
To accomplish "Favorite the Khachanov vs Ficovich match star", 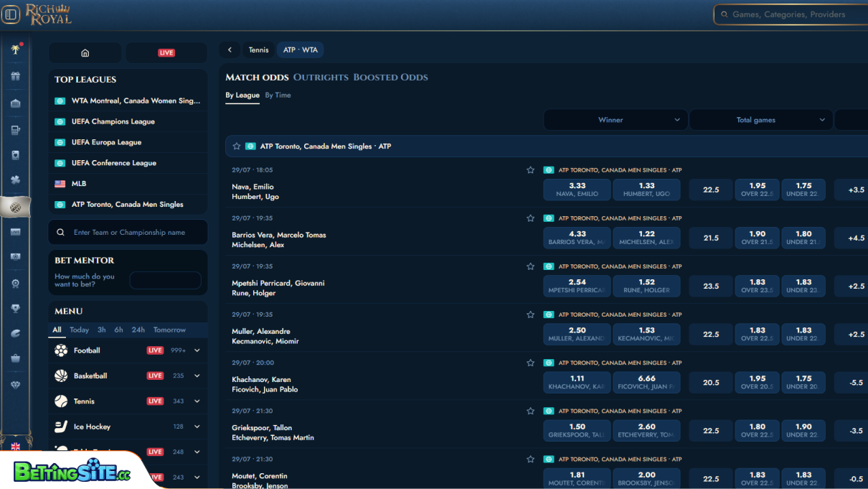I will (530, 362).
